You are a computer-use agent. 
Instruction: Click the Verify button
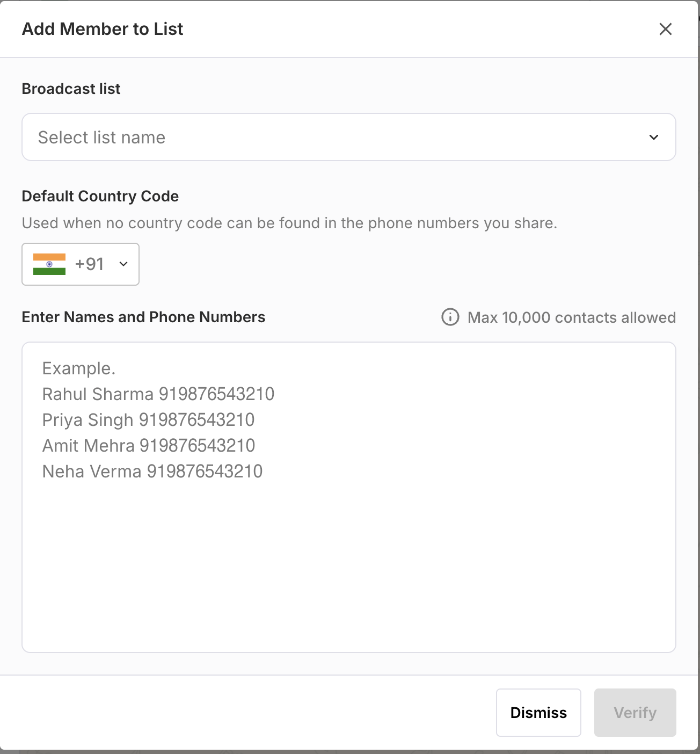point(635,713)
